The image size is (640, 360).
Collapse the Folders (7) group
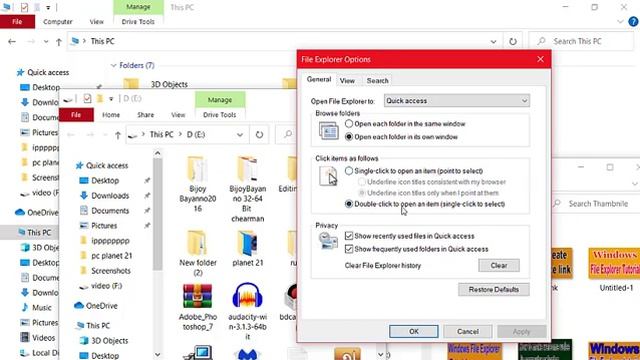(113, 65)
